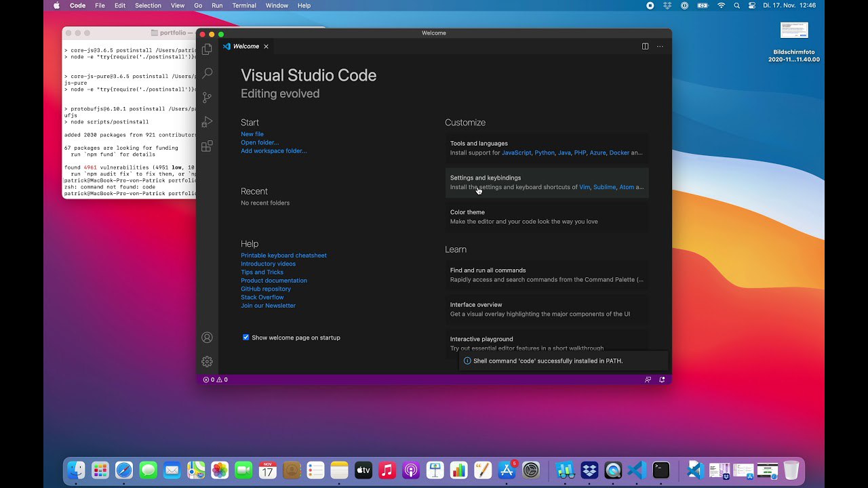Open Trash in the Dock
The width and height of the screenshot is (868, 488).
pyautogui.click(x=791, y=470)
